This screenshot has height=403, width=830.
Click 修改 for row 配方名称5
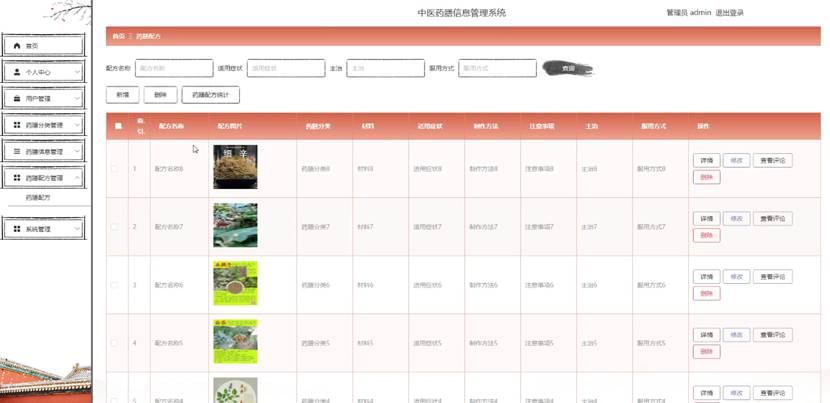(736, 335)
